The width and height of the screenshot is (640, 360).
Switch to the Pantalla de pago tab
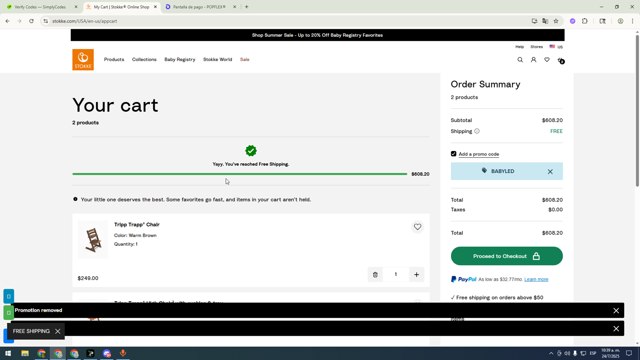[x=199, y=7]
